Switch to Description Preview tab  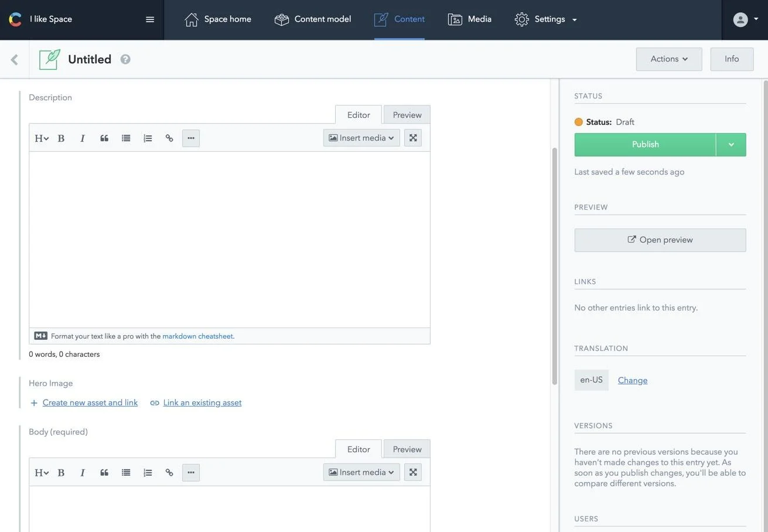407,115
